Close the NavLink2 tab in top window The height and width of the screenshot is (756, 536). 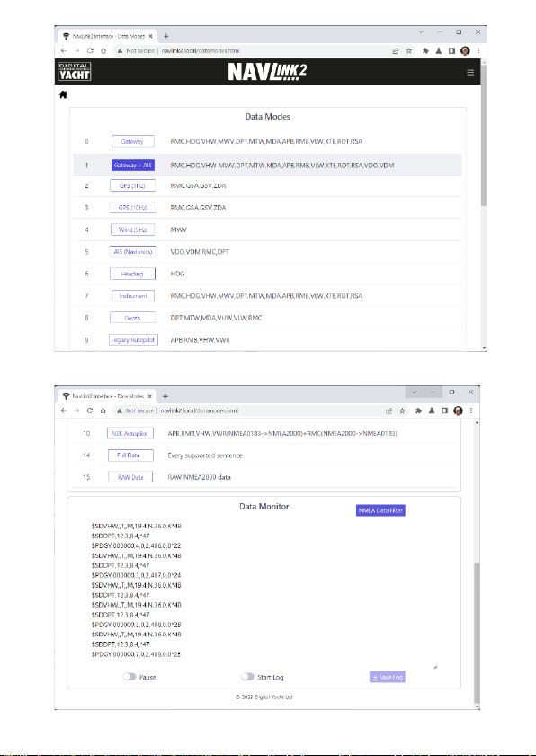click(151, 36)
